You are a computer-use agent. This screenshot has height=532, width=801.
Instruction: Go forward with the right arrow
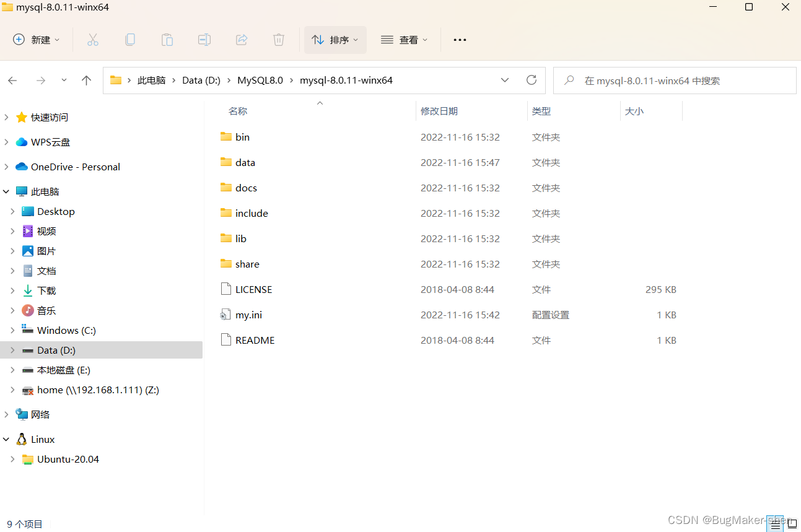[x=41, y=81]
